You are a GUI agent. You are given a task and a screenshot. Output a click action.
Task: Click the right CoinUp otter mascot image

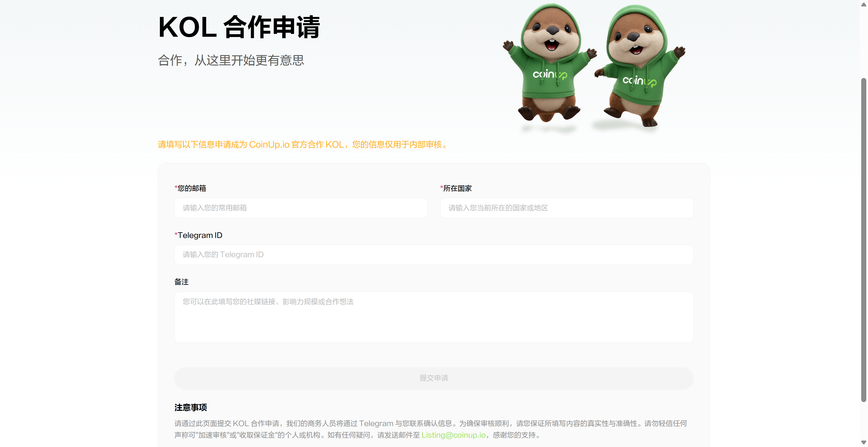coord(640,66)
